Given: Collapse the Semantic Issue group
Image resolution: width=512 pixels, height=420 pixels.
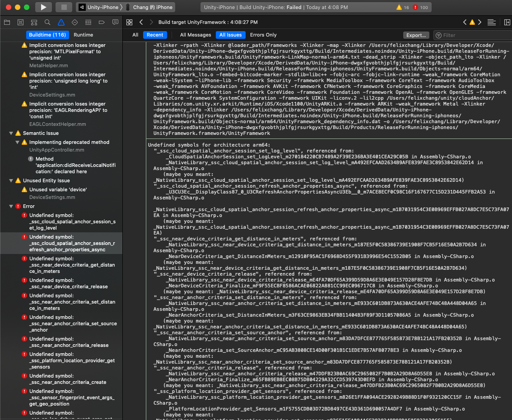Looking at the screenshot, I should click(11, 133).
